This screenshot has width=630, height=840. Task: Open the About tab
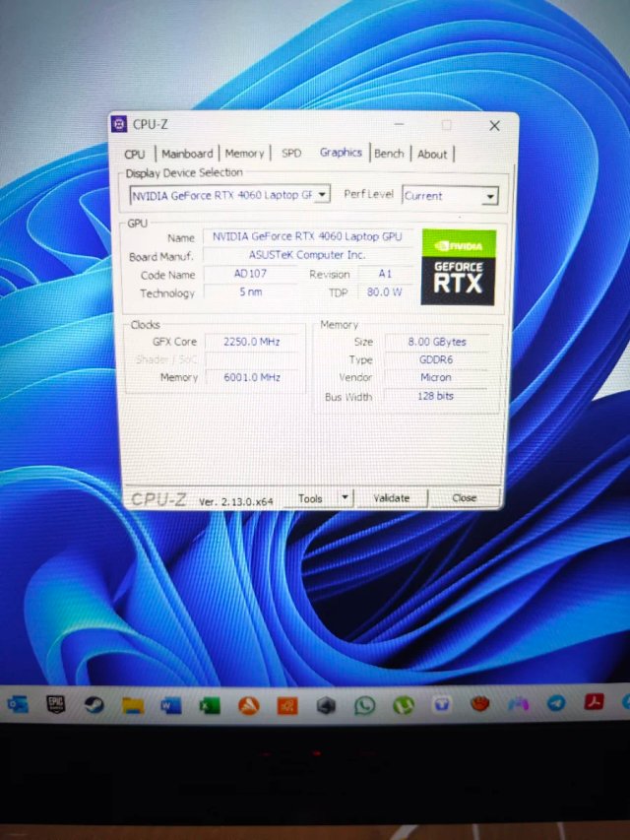click(x=432, y=155)
